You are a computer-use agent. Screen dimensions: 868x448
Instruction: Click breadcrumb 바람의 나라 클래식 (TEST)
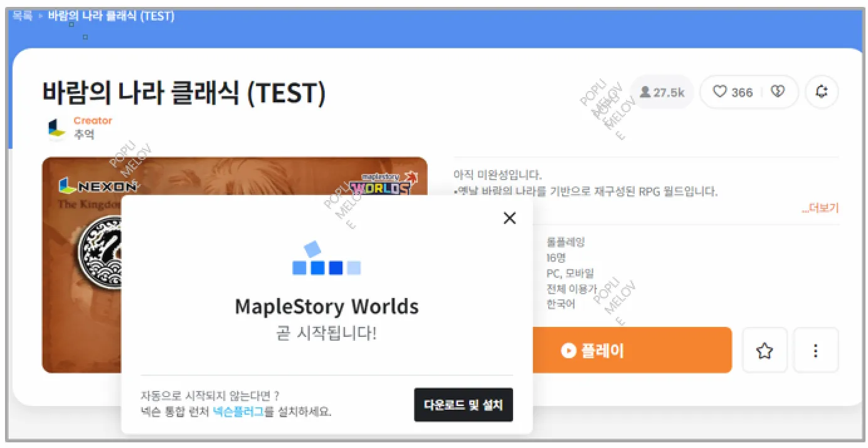point(111,16)
